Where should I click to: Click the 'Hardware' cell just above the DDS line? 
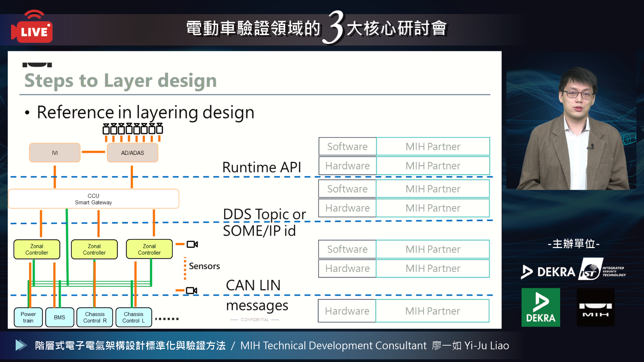347,208
